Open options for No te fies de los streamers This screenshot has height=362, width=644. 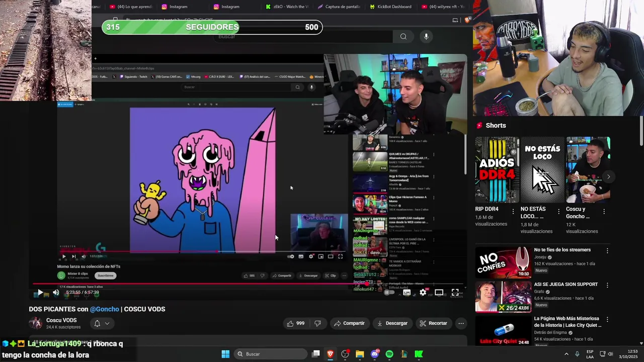click(x=607, y=250)
